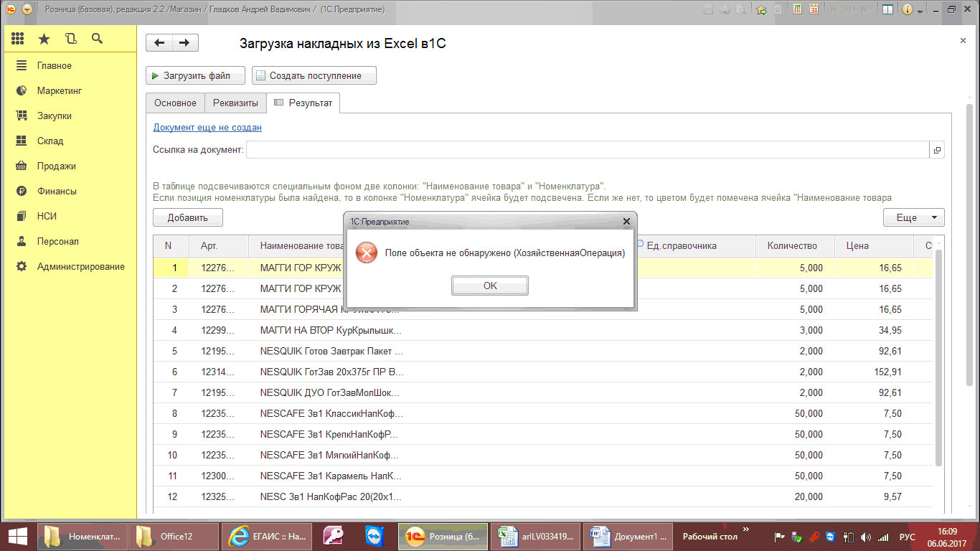Open the Office12 folder taskbar item
The width and height of the screenshot is (980, 551).
[173, 536]
